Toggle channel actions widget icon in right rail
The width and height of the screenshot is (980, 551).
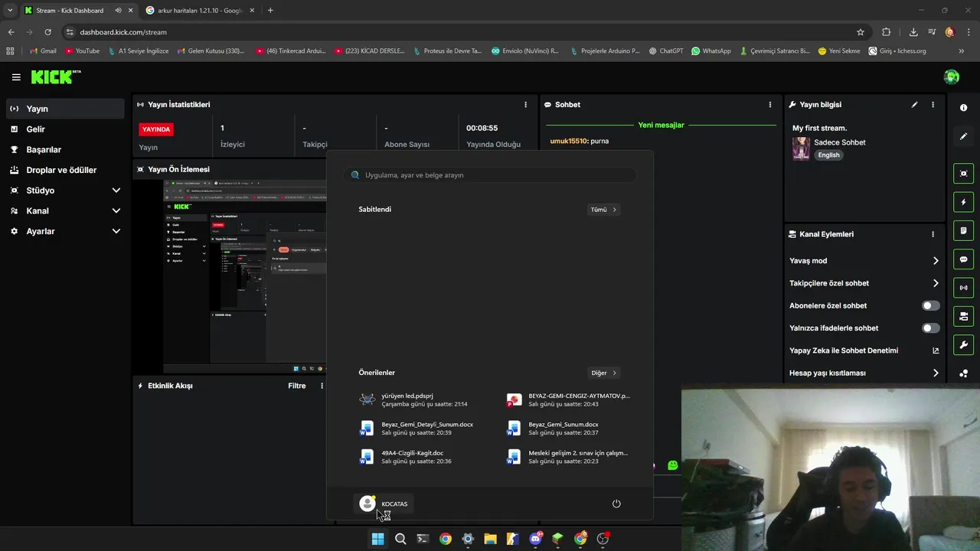click(963, 316)
